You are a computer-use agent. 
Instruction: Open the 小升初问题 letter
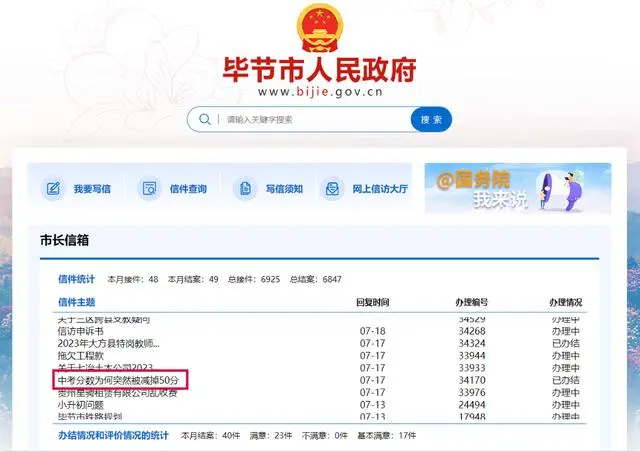[81, 405]
